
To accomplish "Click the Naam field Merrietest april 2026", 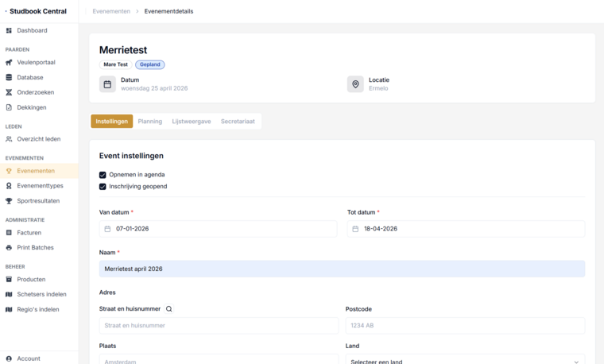I will point(342,269).
